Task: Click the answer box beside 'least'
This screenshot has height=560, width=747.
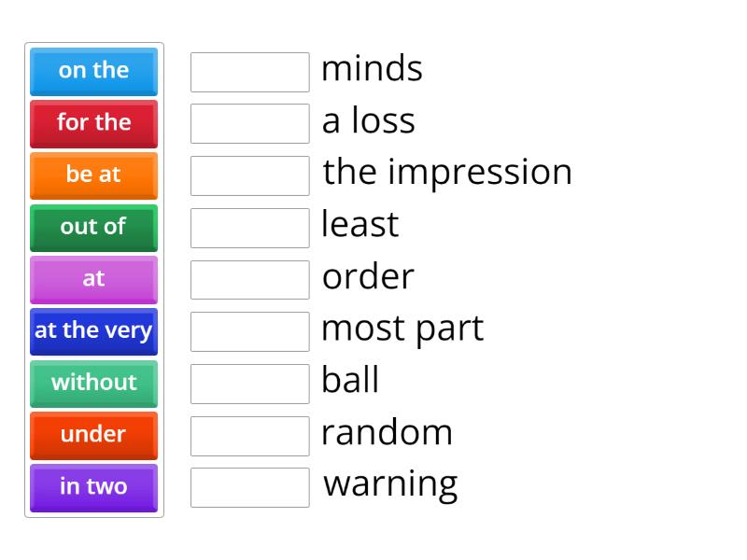Action: [249, 226]
